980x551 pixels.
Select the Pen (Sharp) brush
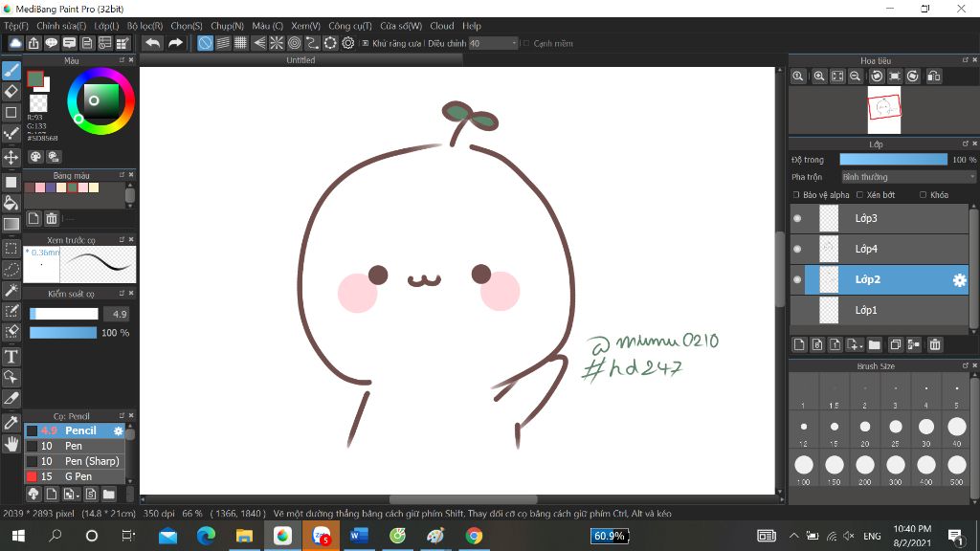click(x=75, y=461)
